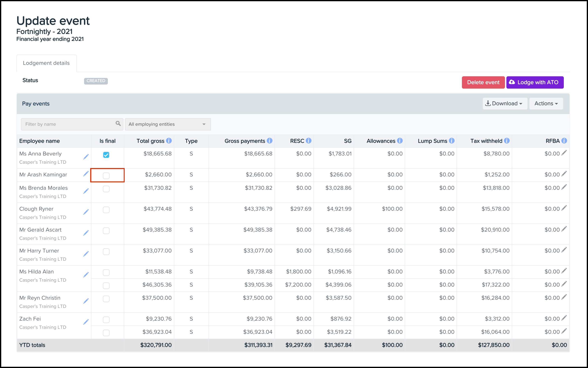Expand All employing entities dropdown
Image resolution: width=588 pixels, height=368 pixels.
168,124
